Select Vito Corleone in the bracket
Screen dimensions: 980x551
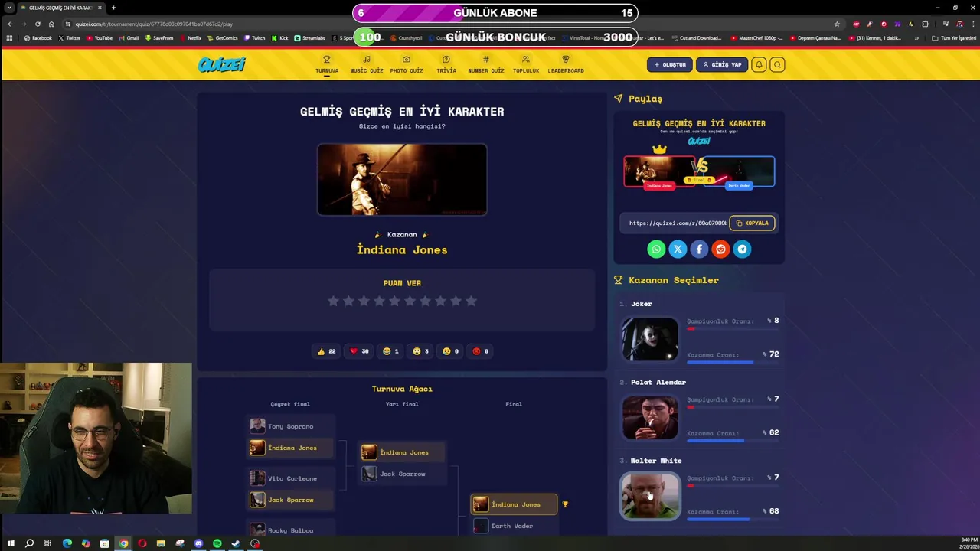[290, 478]
